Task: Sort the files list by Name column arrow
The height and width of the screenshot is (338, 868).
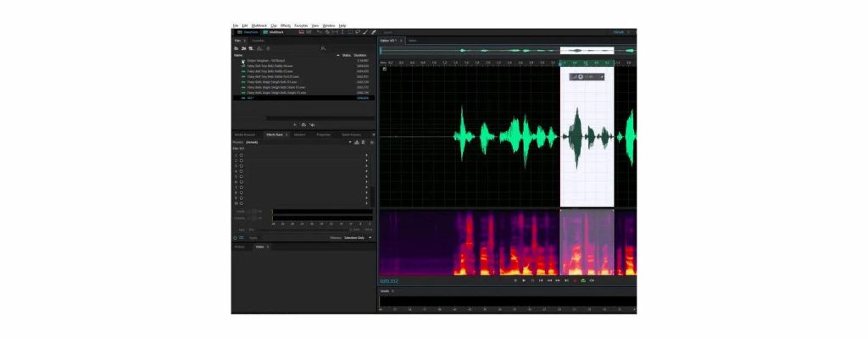Action: click(x=338, y=55)
